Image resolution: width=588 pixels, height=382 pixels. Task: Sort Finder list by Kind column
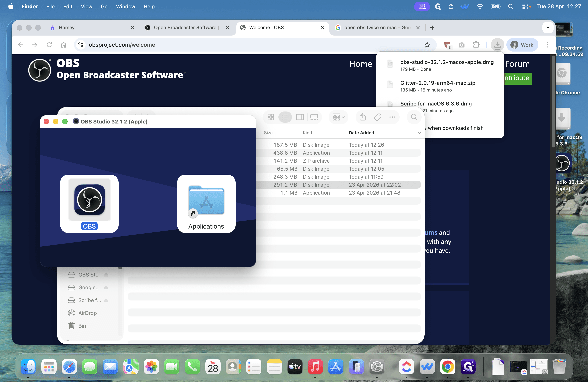pos(307,133)
